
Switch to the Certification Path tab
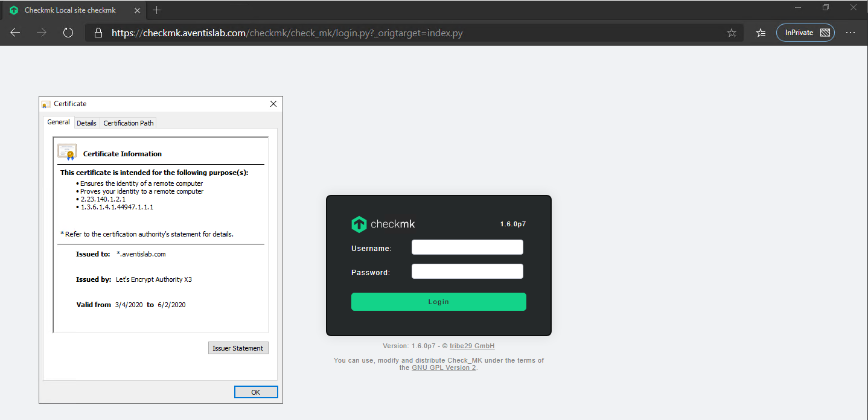pyautogui.click(x=128, y=122)
